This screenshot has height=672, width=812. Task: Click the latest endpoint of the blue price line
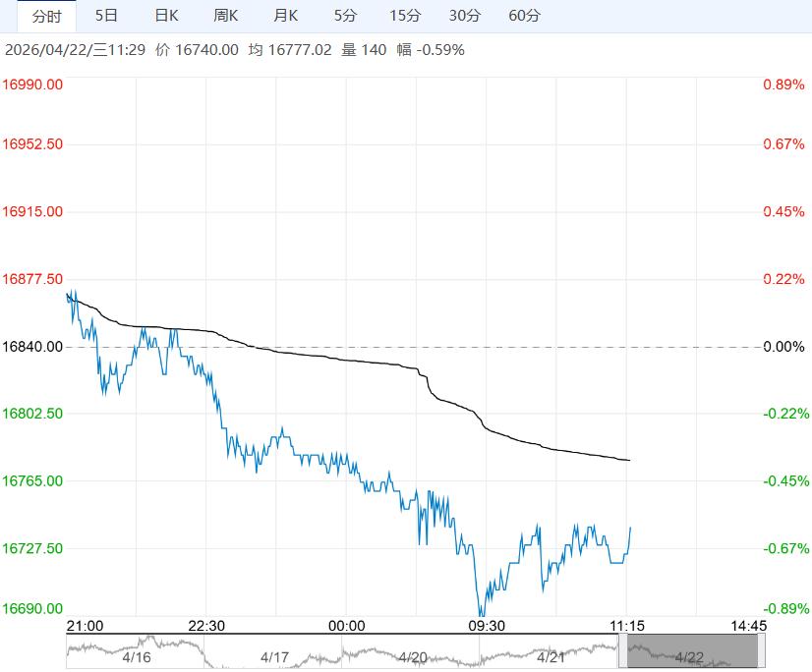coord(629,528)
